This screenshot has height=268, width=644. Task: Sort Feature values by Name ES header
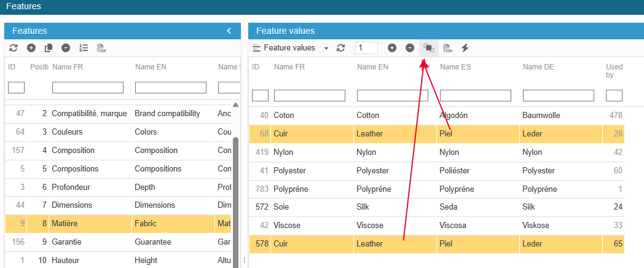pos(455,67)
